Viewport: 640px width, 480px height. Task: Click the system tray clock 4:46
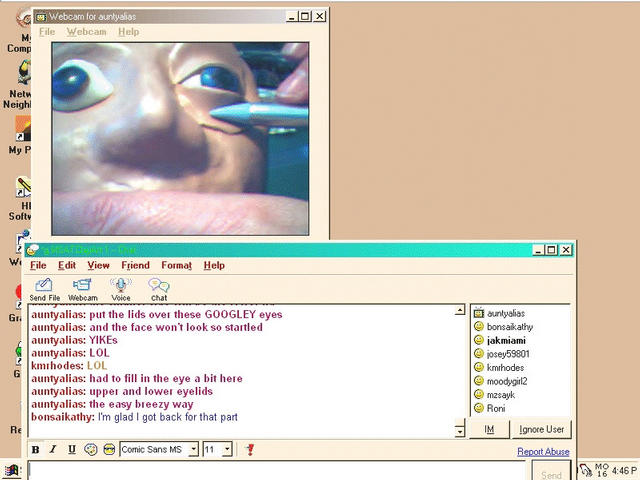[x=624, y=471]
